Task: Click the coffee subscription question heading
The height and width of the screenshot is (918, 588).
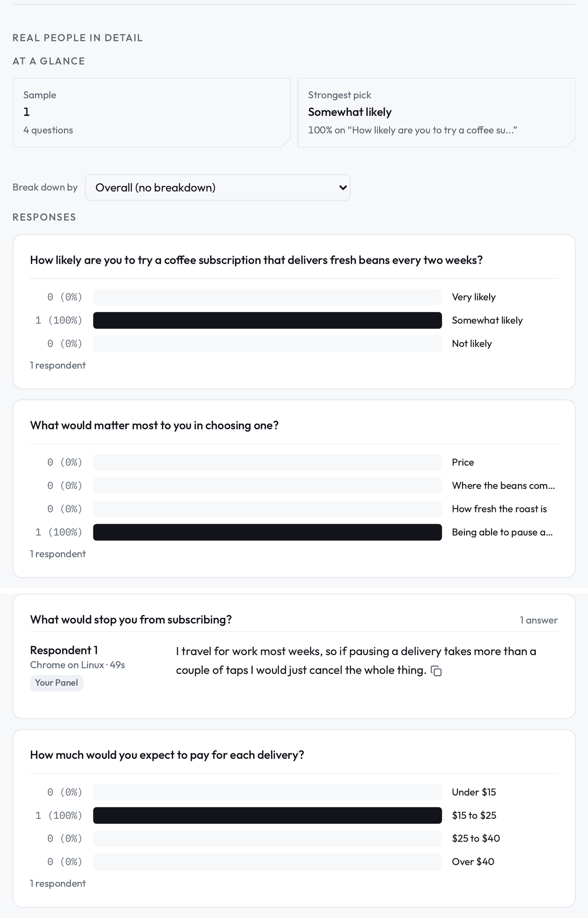Action: pos(256,260)
